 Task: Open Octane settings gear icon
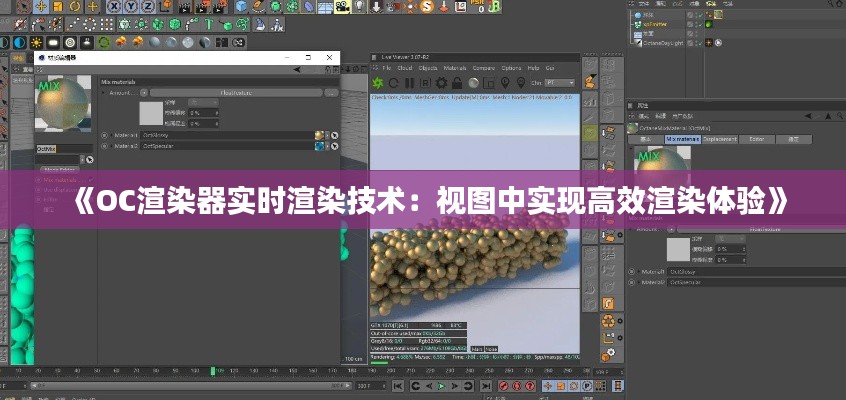pyautogui.click(x=441, y=83)
